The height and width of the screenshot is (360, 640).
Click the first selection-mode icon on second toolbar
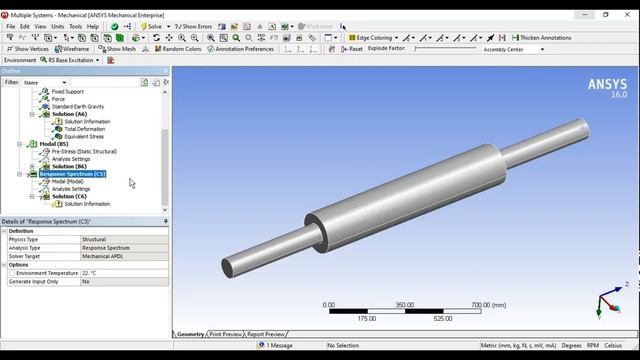[x=10, y=38]
